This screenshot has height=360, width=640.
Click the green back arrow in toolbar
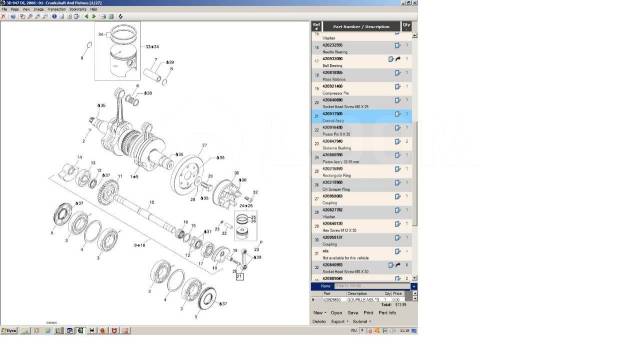[x=86, y=17]
